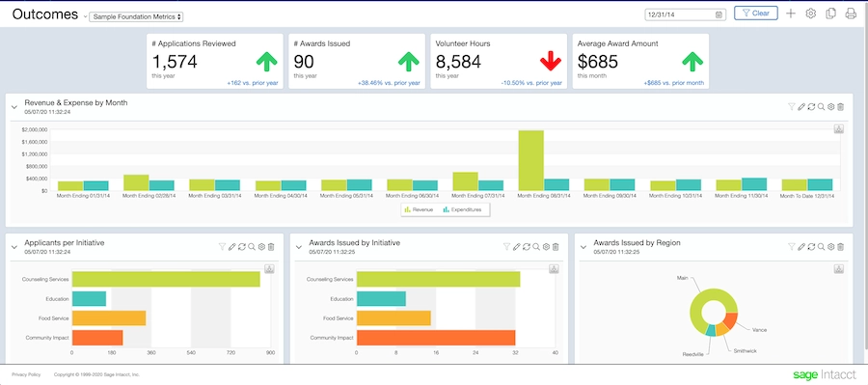Edit the Applicants per Initiative panel
The height and width of the screenshot is (385, 868).
(x=231, y=247)
